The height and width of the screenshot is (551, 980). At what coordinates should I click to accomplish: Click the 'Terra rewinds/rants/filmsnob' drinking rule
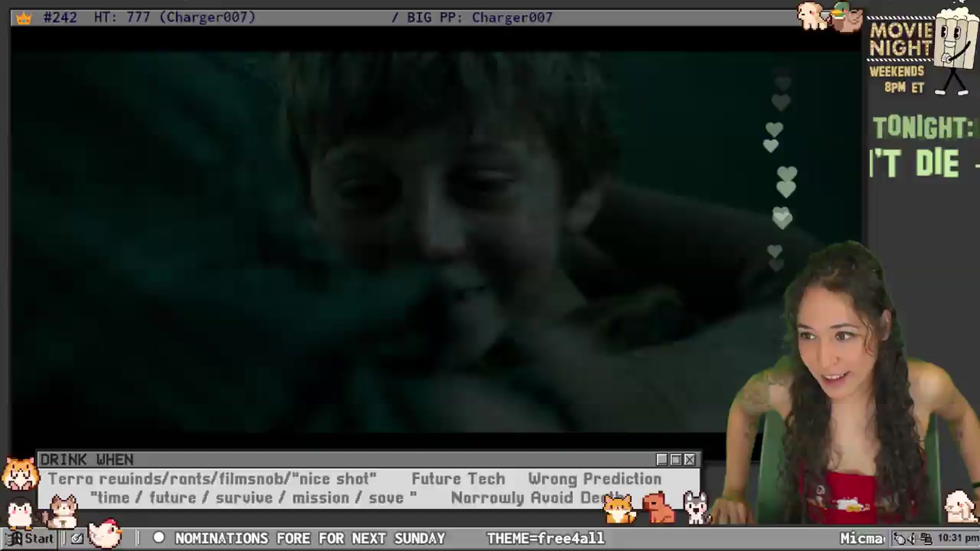click(212, 479)
